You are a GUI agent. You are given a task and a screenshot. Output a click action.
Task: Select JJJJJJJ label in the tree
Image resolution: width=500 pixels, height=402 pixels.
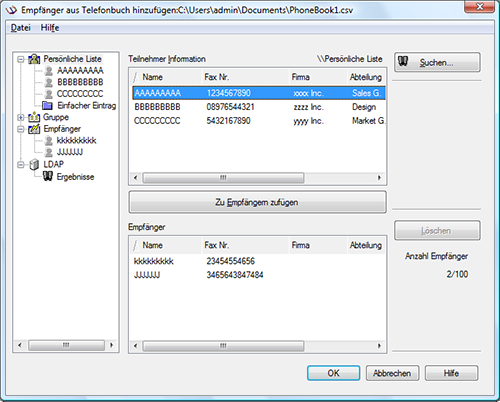(70, 152)
